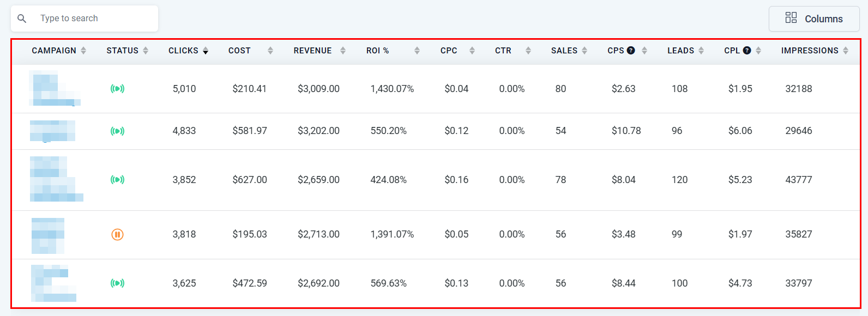
Task: Open the Columns settings button
Action: tap(813, 19)
